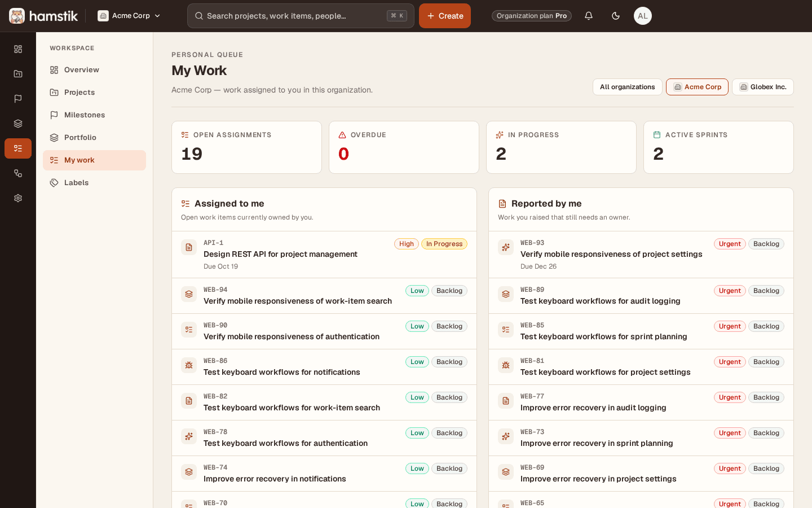Click the bug icon beside WEB-86
The height and width of the screenshot is (508, 812).
click(189, 365)
